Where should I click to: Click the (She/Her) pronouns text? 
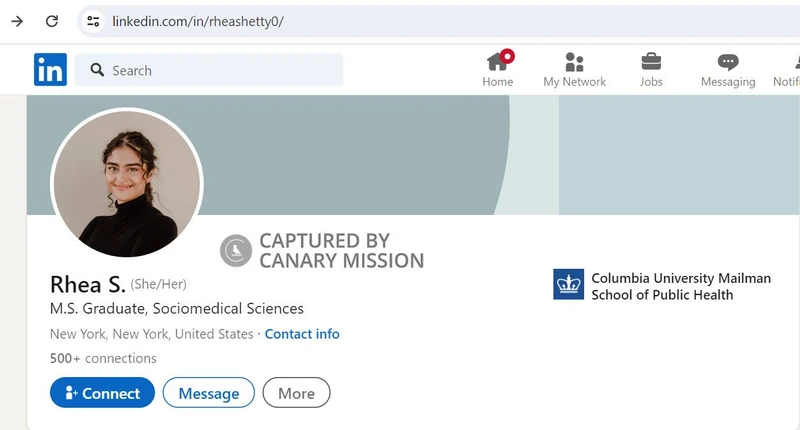(159, 284)
